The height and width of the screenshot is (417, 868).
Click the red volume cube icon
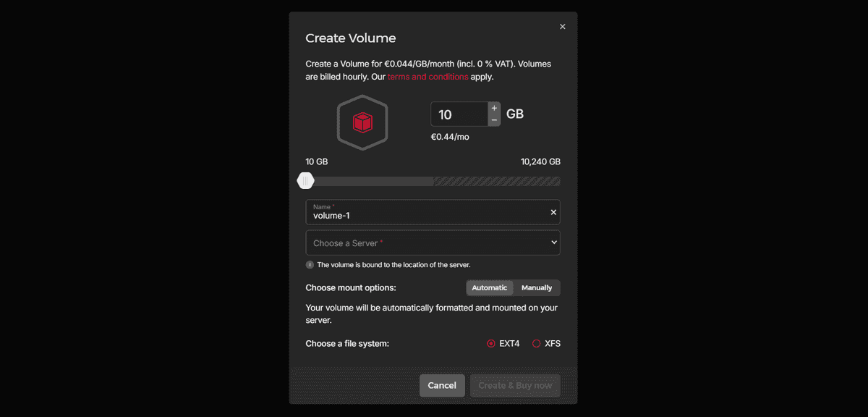click(362, 123)
